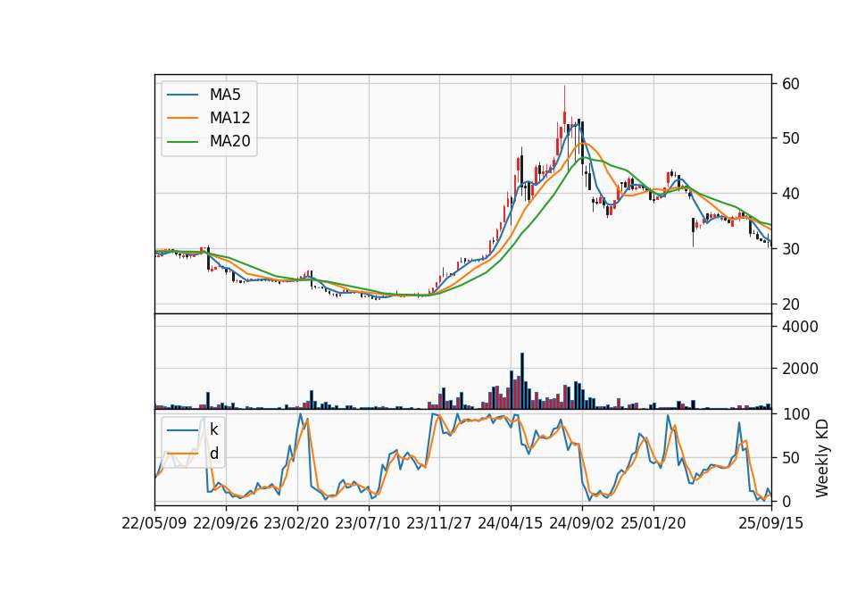This screenshot has height=616, width=857.
Task: Click the MA12 legend label
Action: [x=229, y=118]
